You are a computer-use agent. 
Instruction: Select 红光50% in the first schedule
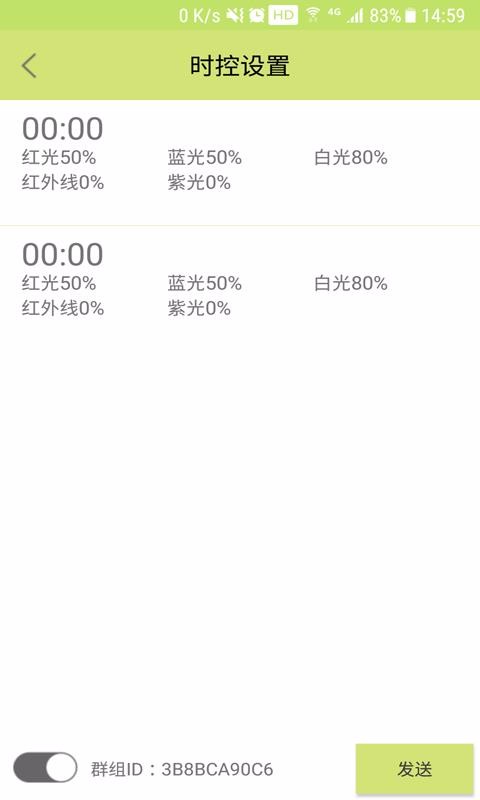pos(59,157)
